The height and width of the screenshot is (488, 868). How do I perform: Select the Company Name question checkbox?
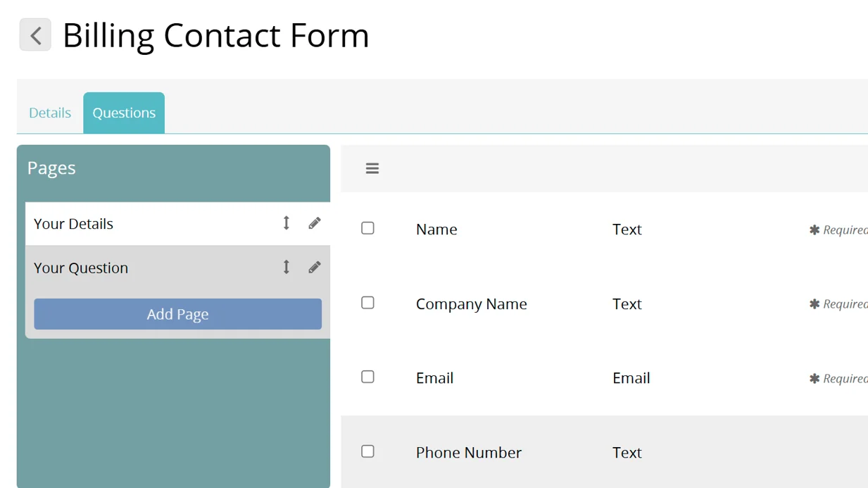[x=367, y=302]
